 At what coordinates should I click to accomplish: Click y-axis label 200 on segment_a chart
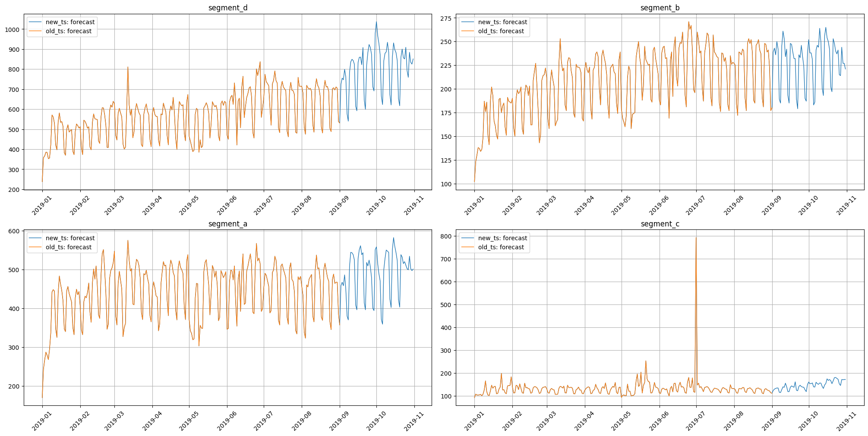click(x=15, y=386)
